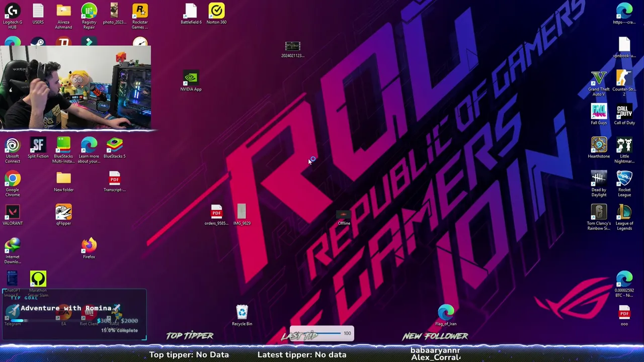Screen dimensions: 644x362
Task: Click the webcam overlay thumbnail
Action: (75, 87)
